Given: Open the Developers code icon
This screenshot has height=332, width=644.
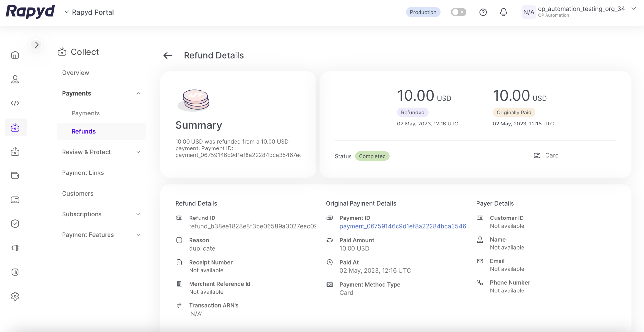Looking at the screenshot, I should pyautogui.click(x=15, y=103).
